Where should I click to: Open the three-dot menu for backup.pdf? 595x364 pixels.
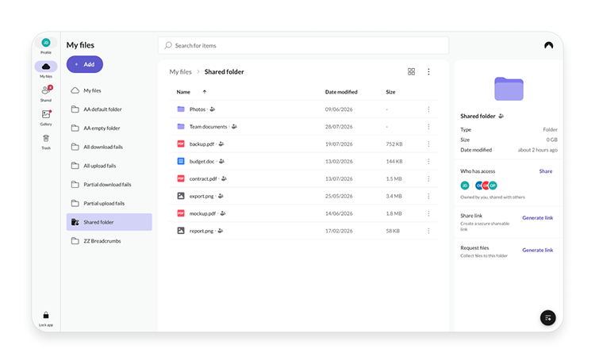[x=428, y=144]
